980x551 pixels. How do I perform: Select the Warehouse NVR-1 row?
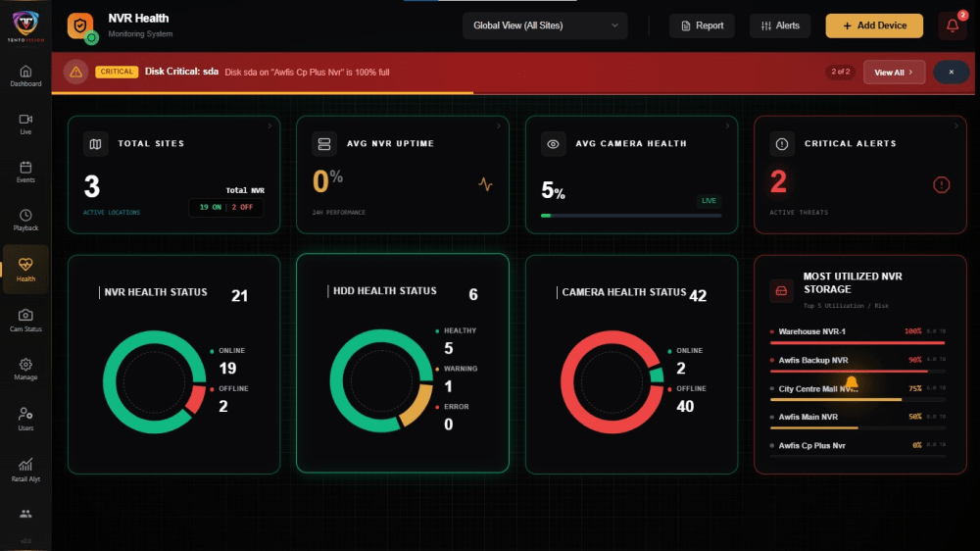tap(857, 335)
